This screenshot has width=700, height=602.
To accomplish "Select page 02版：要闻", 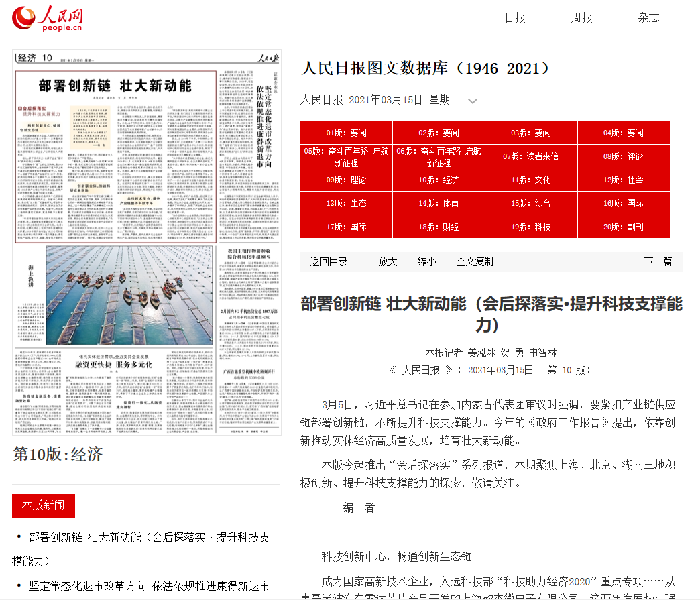I will tap(439, 133).
